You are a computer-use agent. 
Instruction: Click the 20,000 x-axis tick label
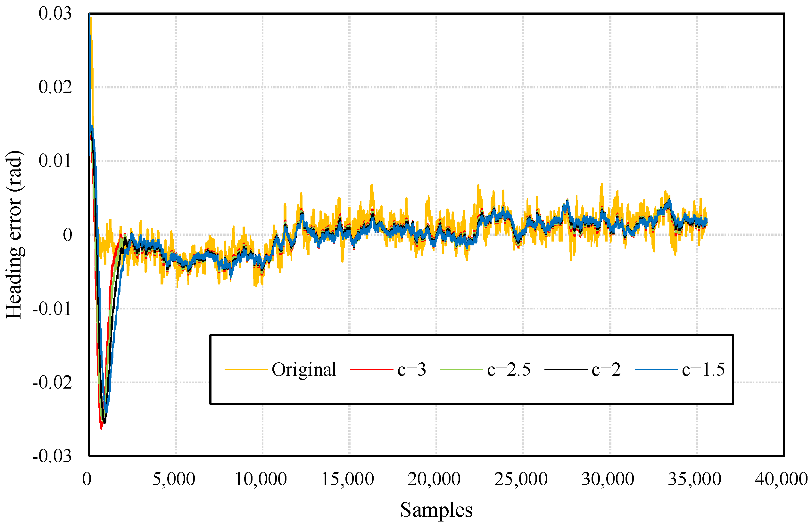tap(434, 479)
